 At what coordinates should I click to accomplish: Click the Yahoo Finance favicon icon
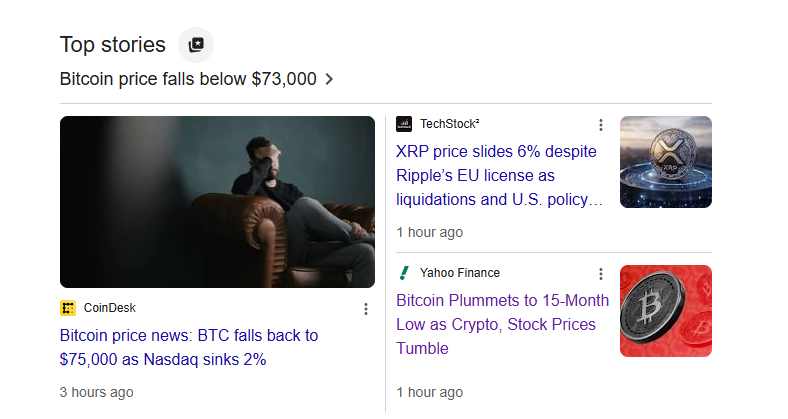pyautogui.click(x=404, y=273)
